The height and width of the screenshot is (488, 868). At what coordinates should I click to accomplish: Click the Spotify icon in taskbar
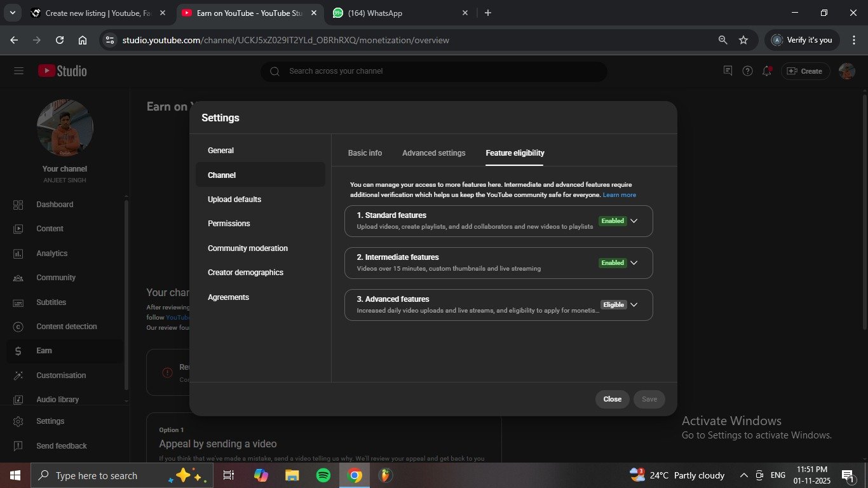323,475
